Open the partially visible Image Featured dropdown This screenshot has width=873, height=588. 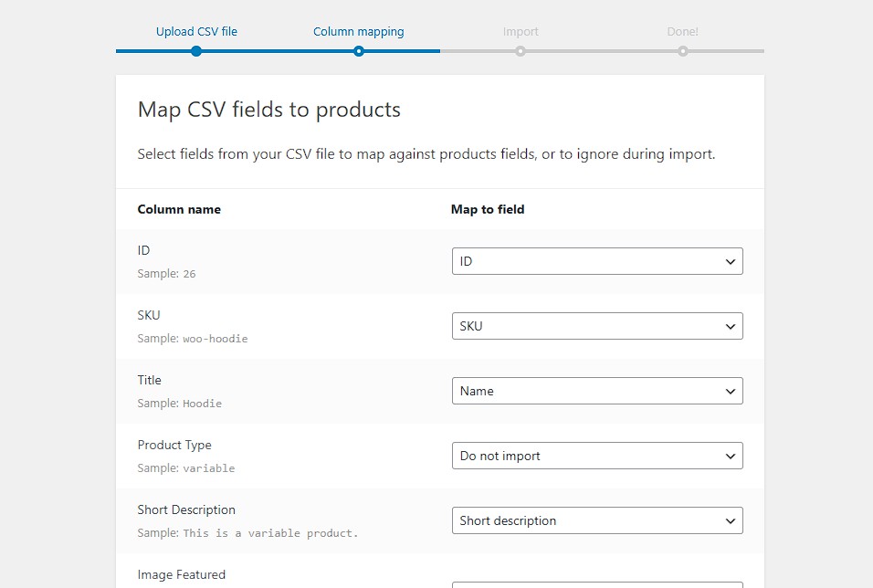tap(597, 584)
